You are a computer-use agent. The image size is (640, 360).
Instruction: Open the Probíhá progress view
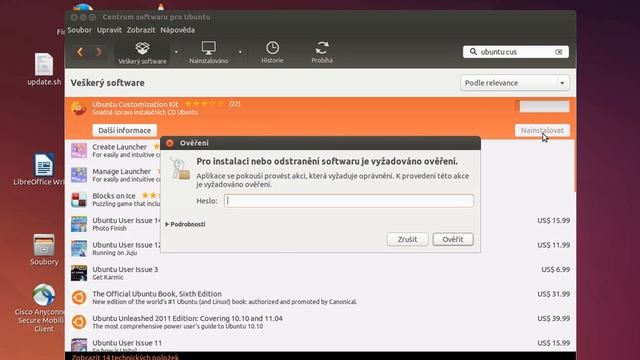pyautogui.click(x=322, y=53)
